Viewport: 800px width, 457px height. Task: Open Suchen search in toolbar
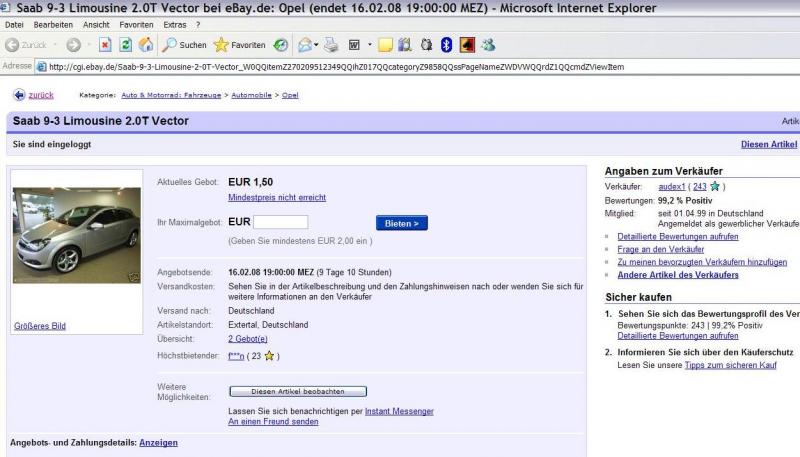click(x=184, y=45)
